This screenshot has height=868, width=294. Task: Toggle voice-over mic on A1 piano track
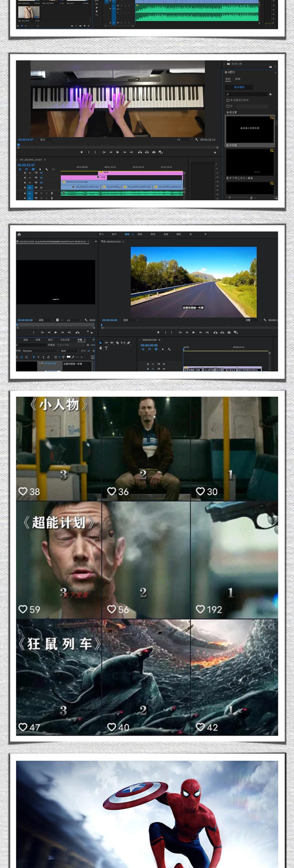[x=52, y=193]
